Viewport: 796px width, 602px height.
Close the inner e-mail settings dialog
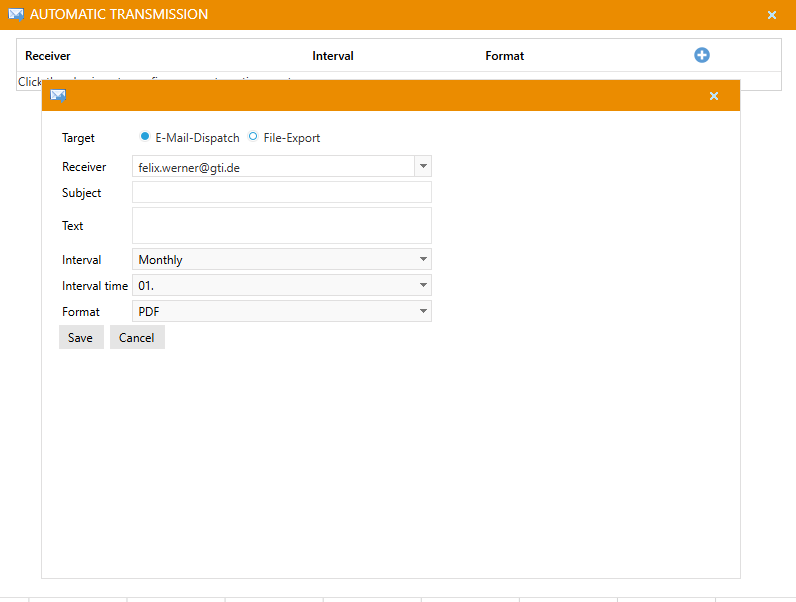point(714,96)
